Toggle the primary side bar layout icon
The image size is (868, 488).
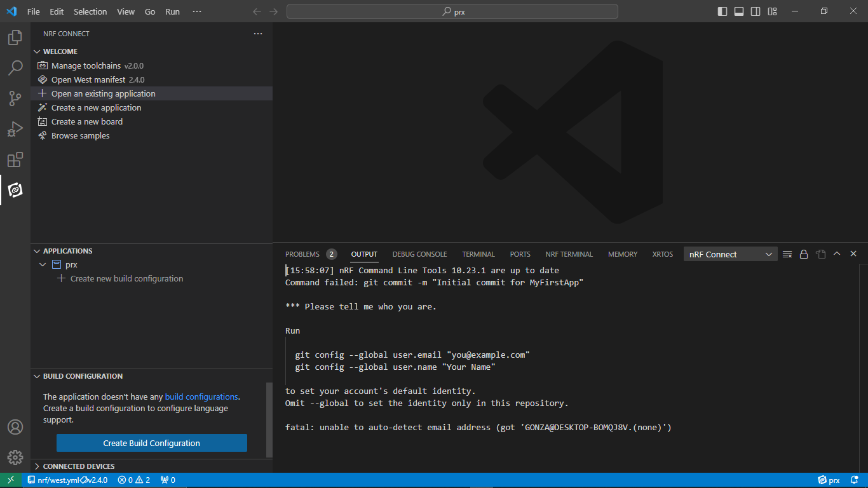(722, 11)
